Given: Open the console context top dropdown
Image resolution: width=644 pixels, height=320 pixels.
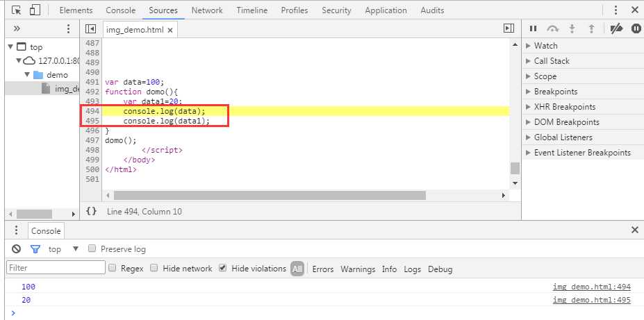Looking at the screenshot, I should (63, 249).
